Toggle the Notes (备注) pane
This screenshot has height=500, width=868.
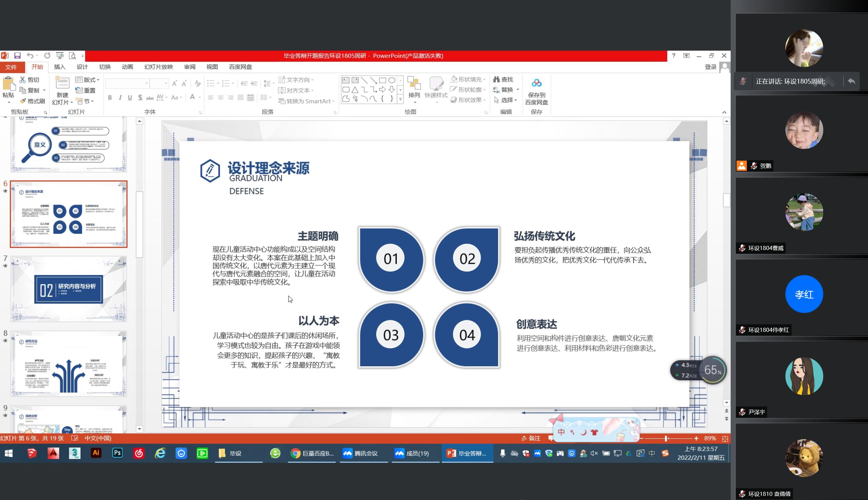531,438
